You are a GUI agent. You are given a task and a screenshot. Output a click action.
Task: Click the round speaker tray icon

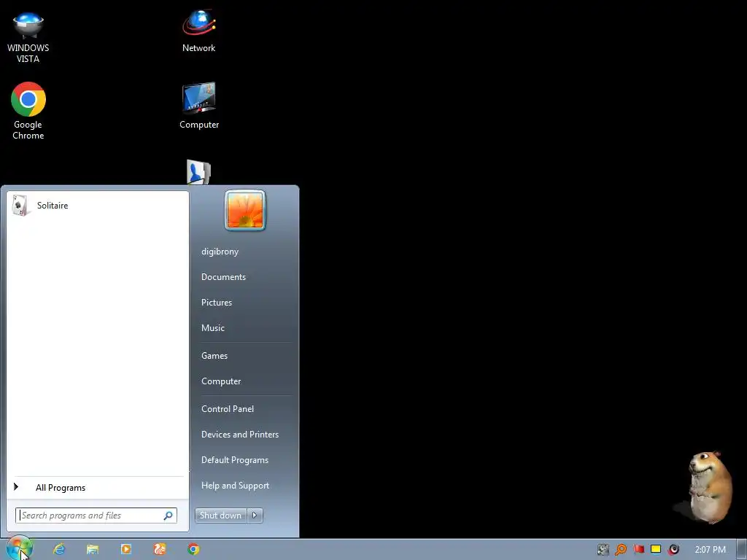[673, 550]
